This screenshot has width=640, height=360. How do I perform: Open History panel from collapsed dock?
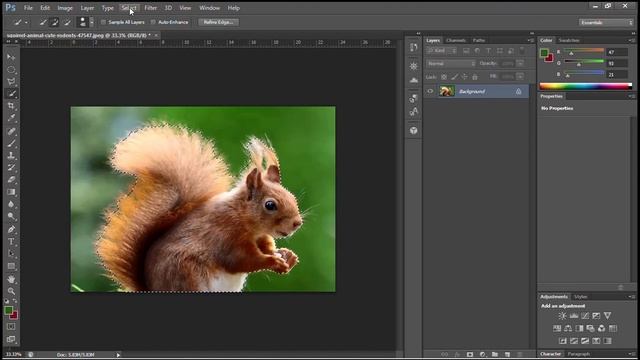(413, 47)
